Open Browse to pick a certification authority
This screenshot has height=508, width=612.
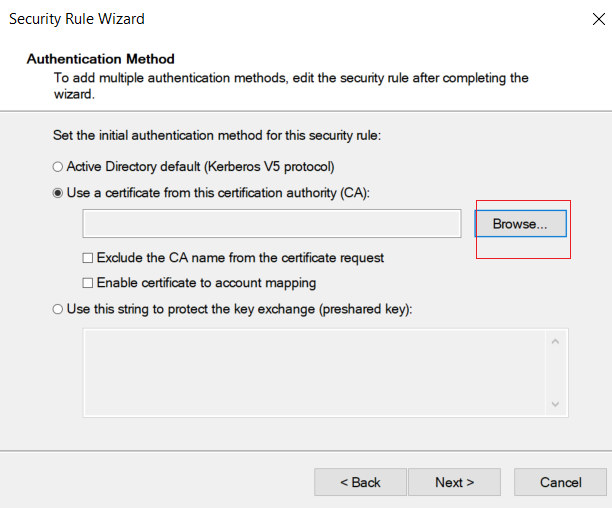coord(520,224)
